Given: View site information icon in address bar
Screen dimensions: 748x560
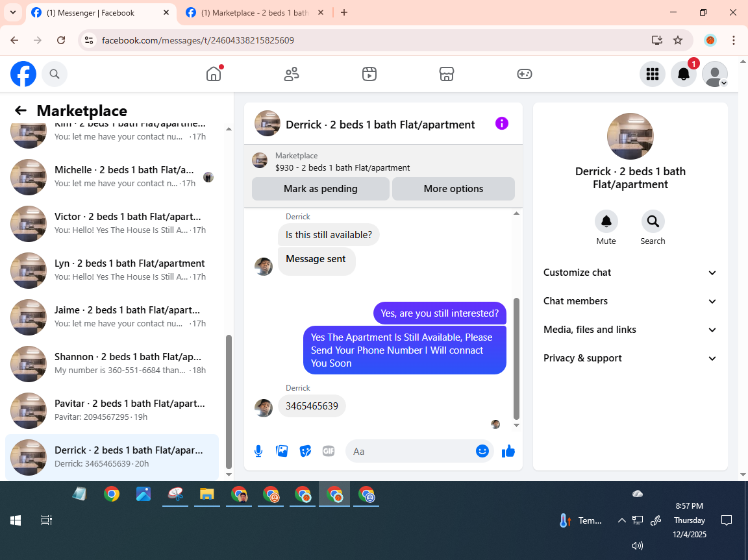Looking at the screenshot, I should [89, 40].
